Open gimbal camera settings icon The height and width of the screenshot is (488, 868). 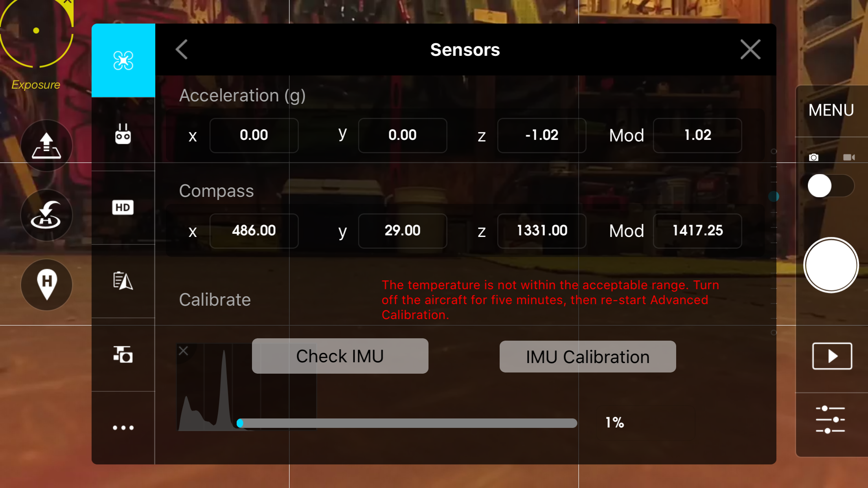(x=123, y=354)
